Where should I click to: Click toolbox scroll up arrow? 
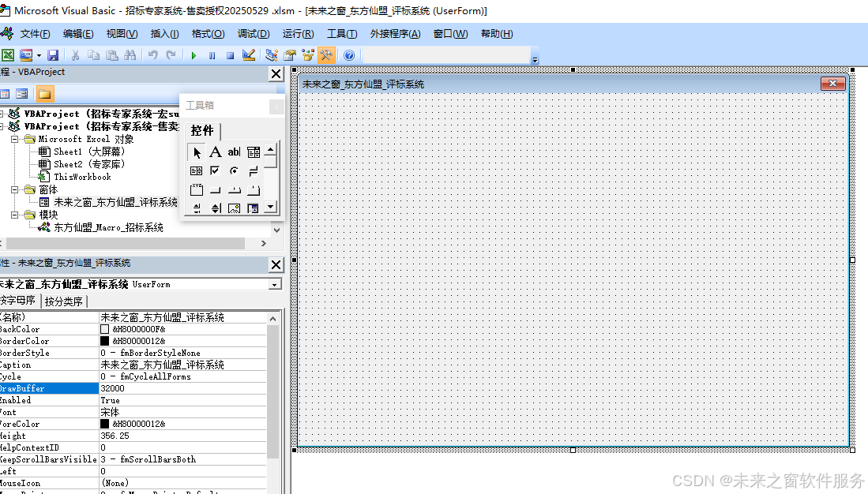[270, 149]
